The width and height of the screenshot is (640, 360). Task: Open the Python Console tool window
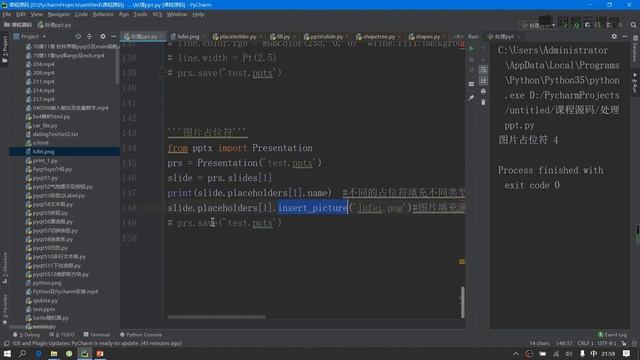coord(141,335)
